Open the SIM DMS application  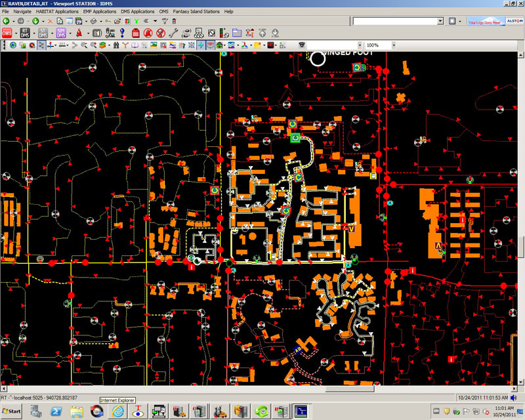point(61,33)
